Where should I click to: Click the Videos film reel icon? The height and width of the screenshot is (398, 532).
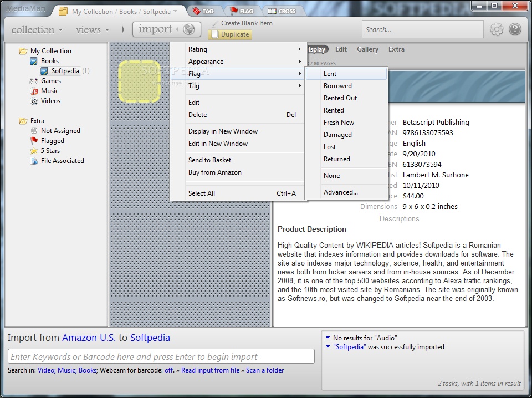click(34, 101)
